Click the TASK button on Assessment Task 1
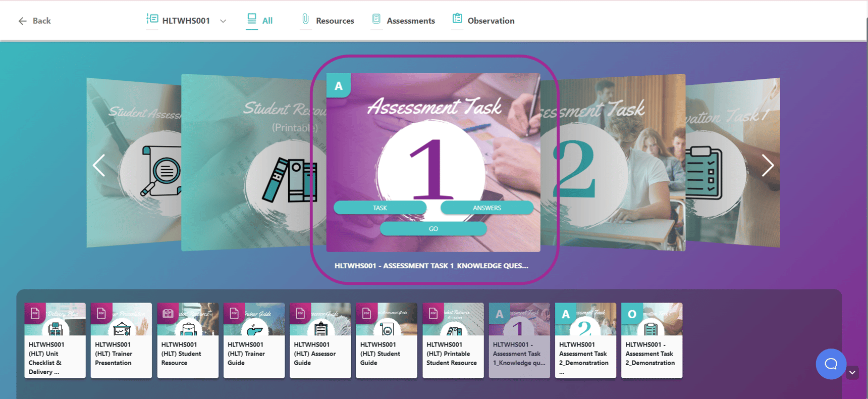 (380, 208)
